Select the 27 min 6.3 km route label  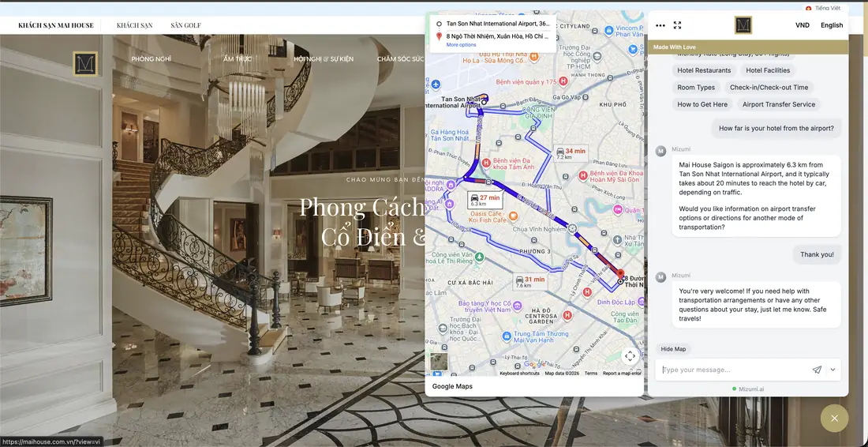pos(485,200)
